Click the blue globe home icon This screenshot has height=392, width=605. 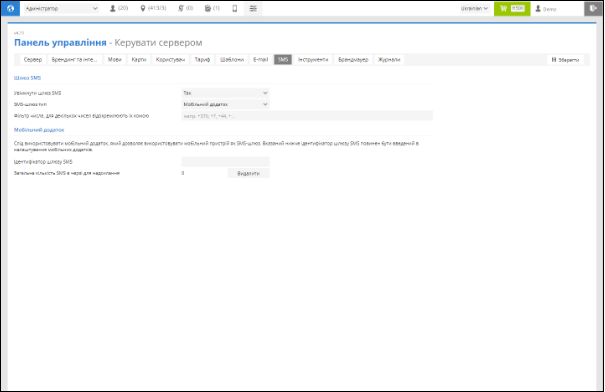coord(10,8)
